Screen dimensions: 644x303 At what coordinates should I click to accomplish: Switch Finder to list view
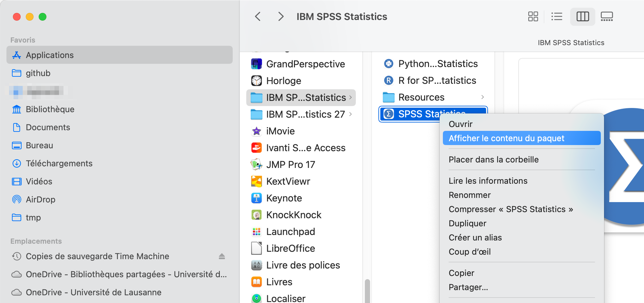557,16
